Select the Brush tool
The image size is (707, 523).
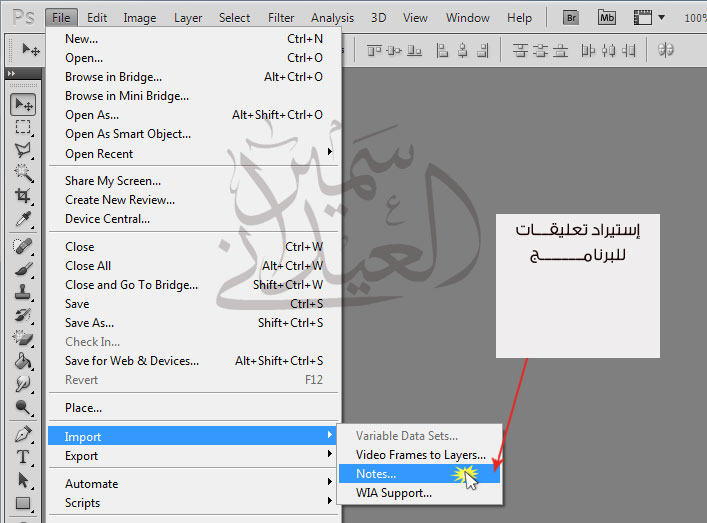[23, 269]
